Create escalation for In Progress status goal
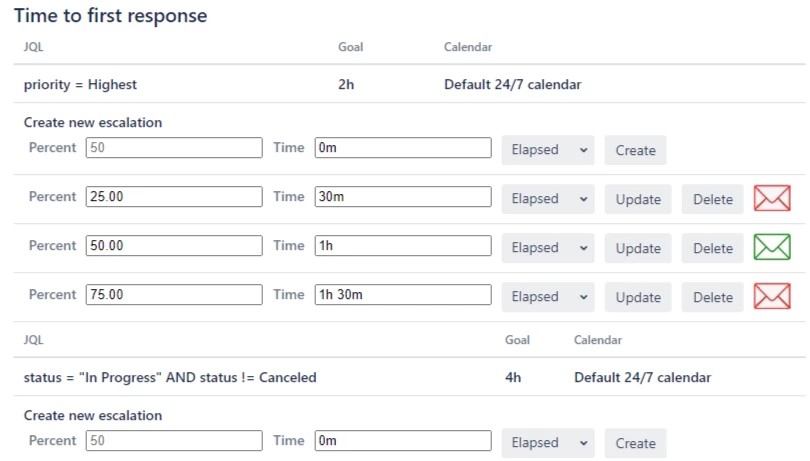The image size is (810, 461). (635, 443)
